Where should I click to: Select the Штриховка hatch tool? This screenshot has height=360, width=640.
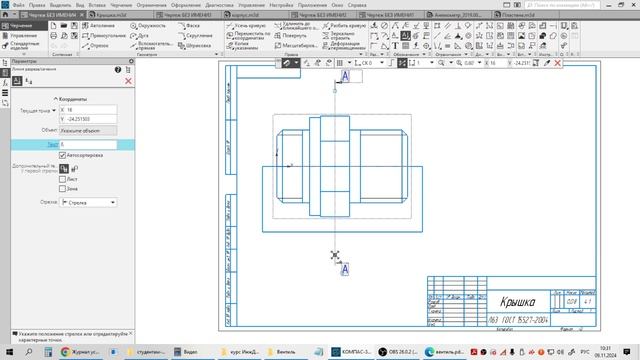195,46
